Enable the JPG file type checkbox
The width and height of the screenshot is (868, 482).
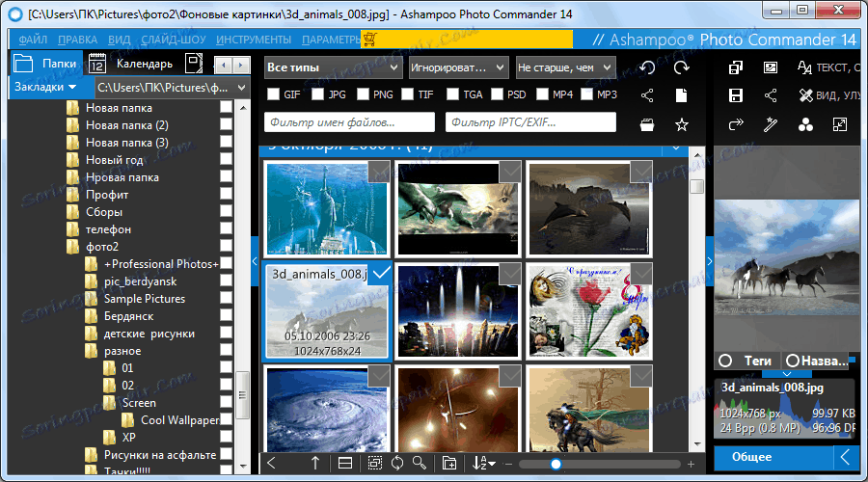tap(317, 94)
